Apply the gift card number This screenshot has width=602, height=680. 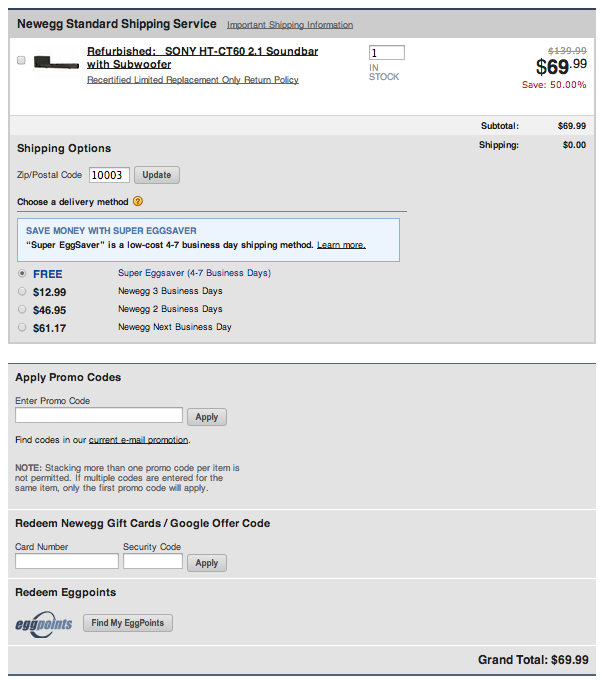point(207,563)
